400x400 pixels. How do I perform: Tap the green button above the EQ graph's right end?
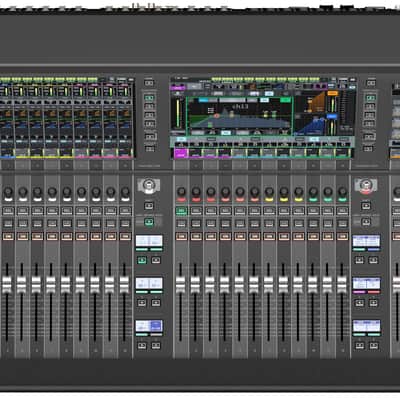coord(285,100)
